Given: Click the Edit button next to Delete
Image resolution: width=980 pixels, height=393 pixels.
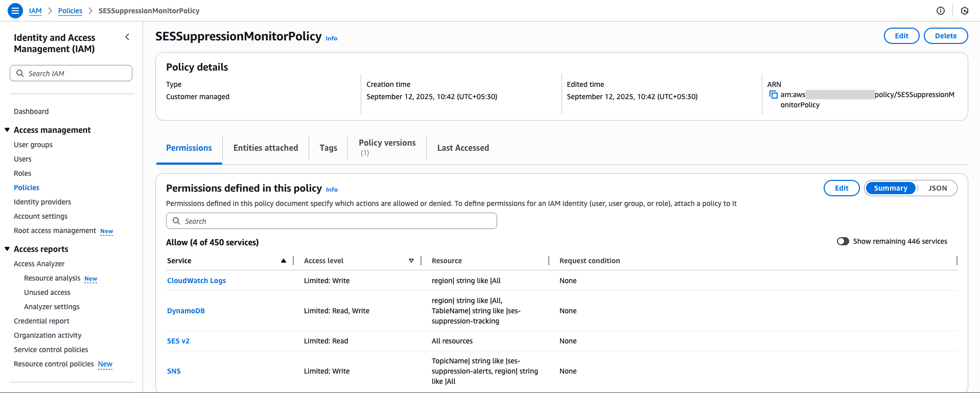Looking at the screenshot, I should (x=902, y=36).
